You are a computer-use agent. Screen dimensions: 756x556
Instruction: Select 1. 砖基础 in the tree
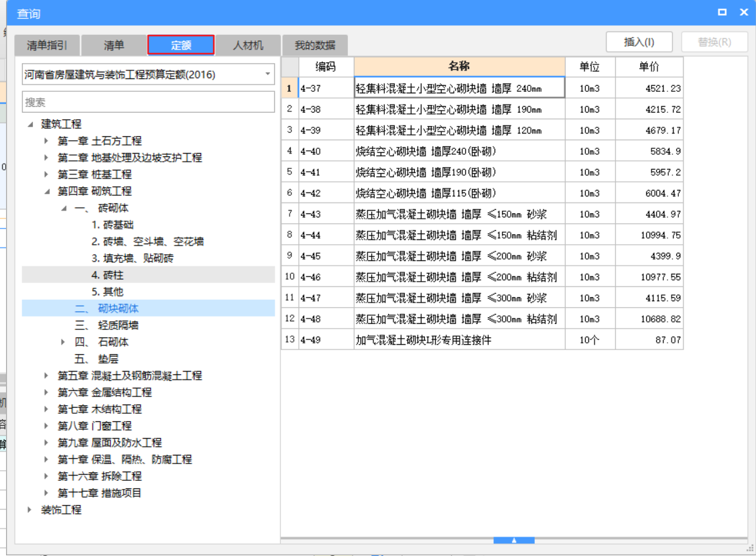[113, 225]
